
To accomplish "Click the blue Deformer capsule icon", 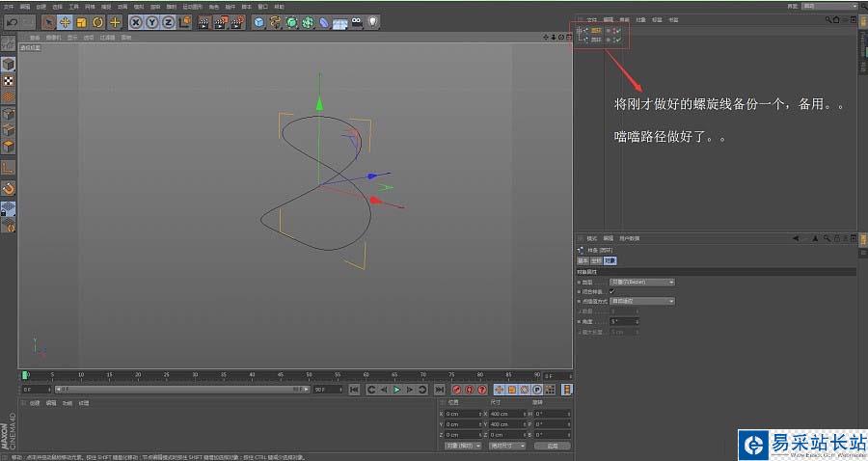I will pos(324,22).
